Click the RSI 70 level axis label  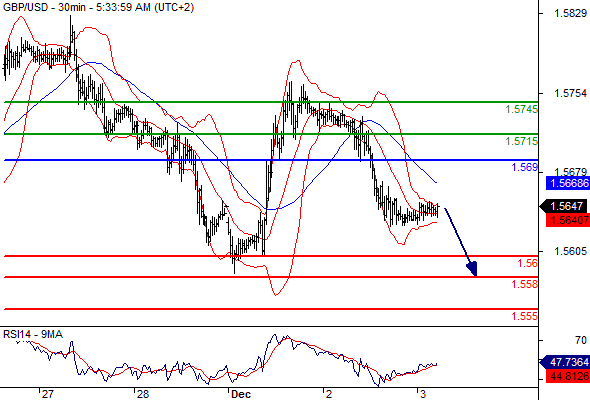(x=581, y=340)
